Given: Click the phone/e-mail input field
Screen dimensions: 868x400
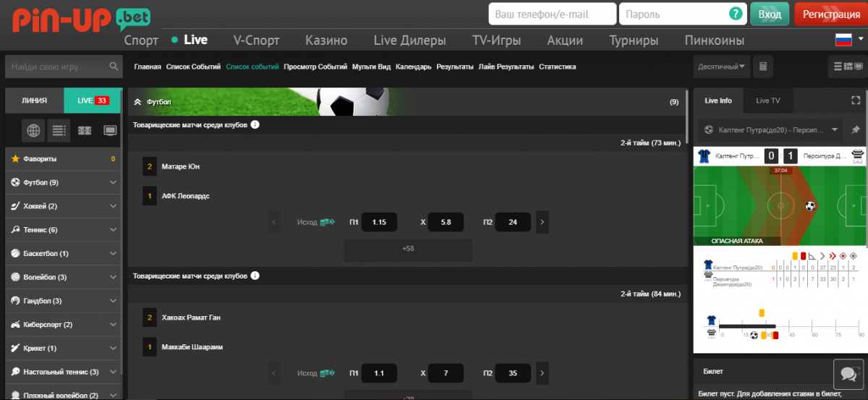Looking at the screenshot, I should point(553,14).
